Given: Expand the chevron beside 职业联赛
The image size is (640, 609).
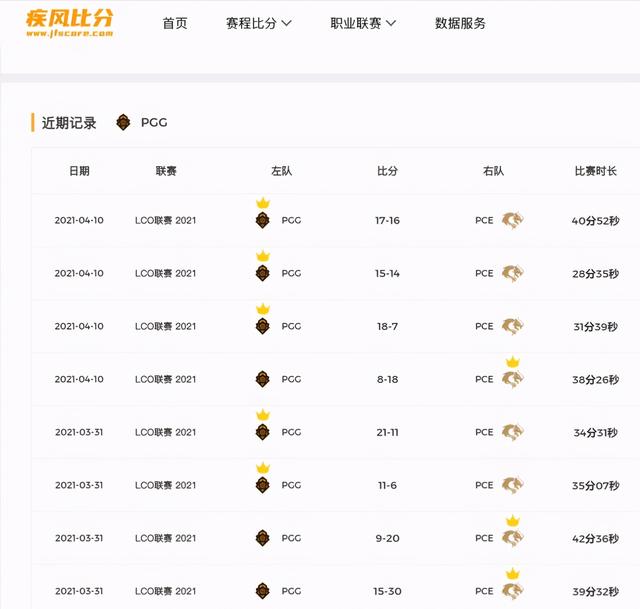Looking at the screenshot, I should click(391, 23).
